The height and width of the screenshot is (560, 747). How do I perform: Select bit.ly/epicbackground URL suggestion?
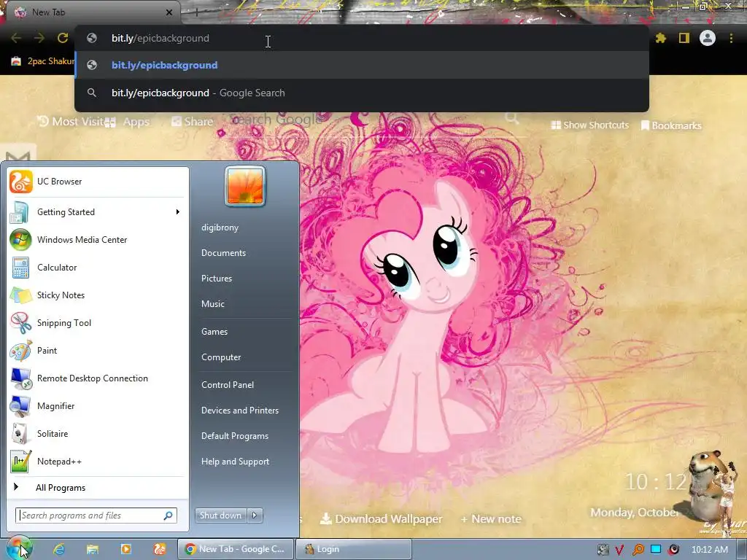(362, 65)
